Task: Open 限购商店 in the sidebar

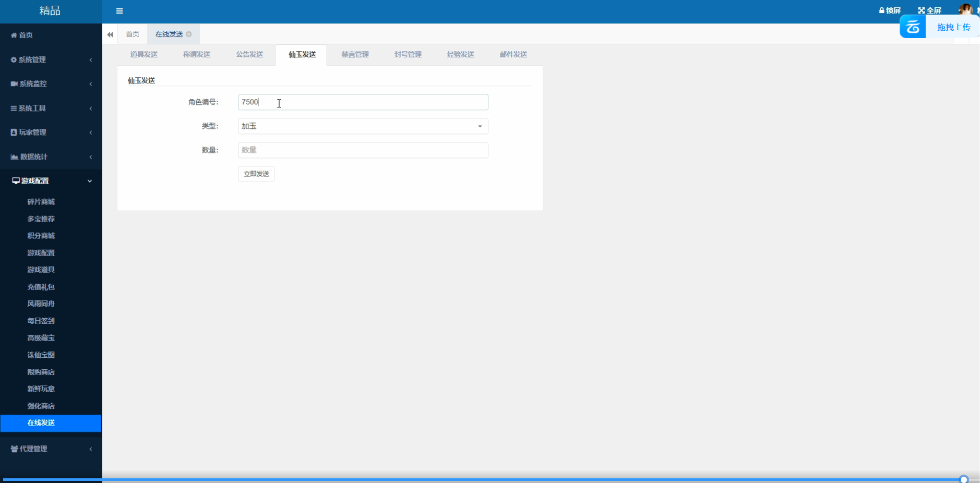Action: pyautogui.click(x=41, y=372)
